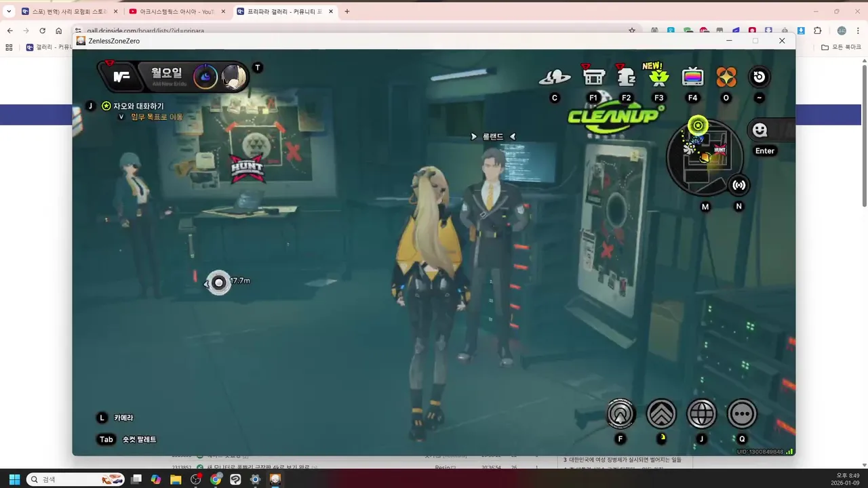Open the Chrome apps grid on bookmarks bar
868x488 pixels.
click(9, 47)
